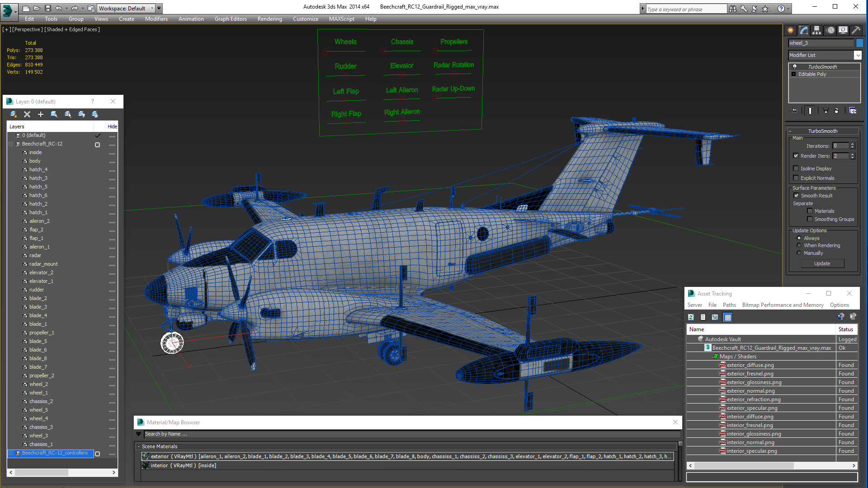The image size is (868, 488).
Task: Collapse the Beechcraft_RC-12 layer tree
Action: pyautogui.click(x=11, y=144)
